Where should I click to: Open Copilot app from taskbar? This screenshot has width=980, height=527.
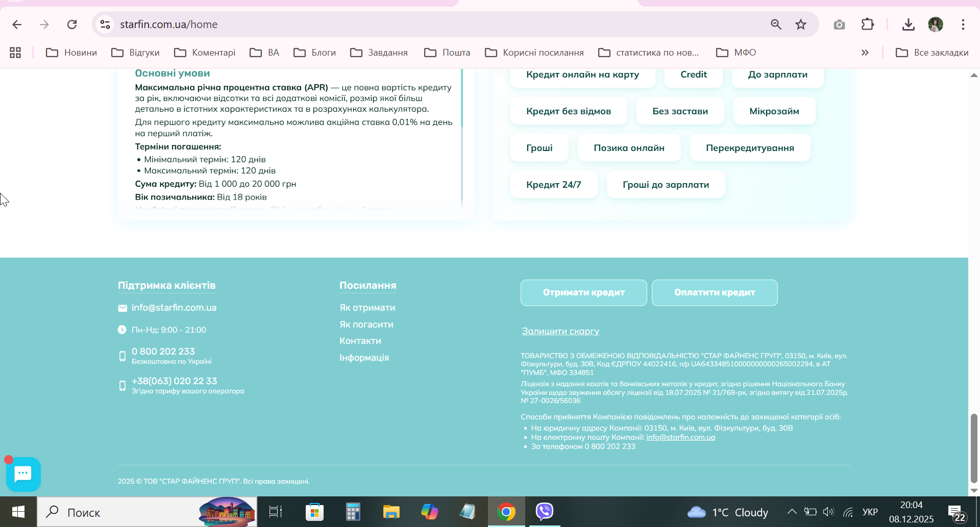click(x=429, y=512)
